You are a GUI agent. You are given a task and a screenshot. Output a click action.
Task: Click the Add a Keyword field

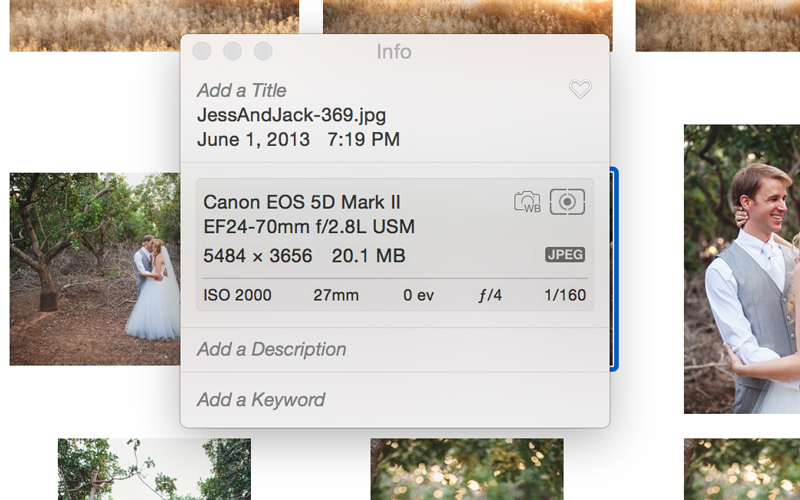pos(394,399)
